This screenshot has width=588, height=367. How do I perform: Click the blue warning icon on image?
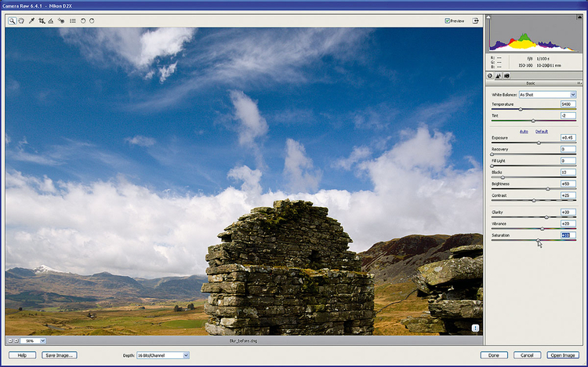pyautogui.click(x=475, y=329)
